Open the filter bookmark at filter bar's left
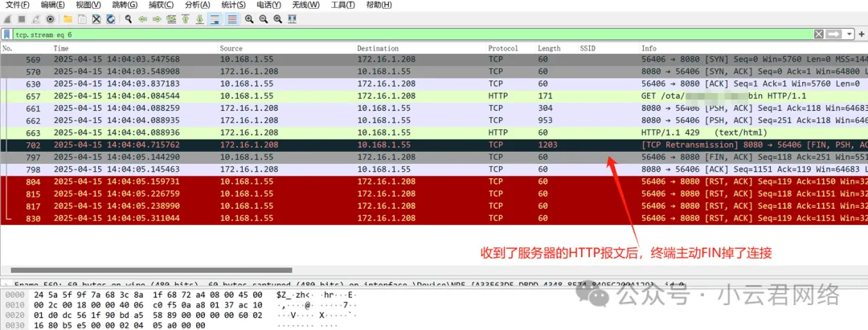 coord(6,35)
